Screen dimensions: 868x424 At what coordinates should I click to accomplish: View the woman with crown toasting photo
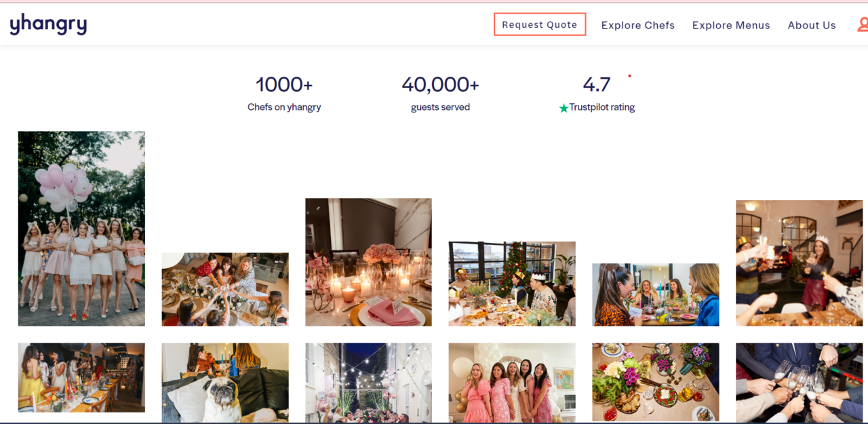(x=799, y=263)
